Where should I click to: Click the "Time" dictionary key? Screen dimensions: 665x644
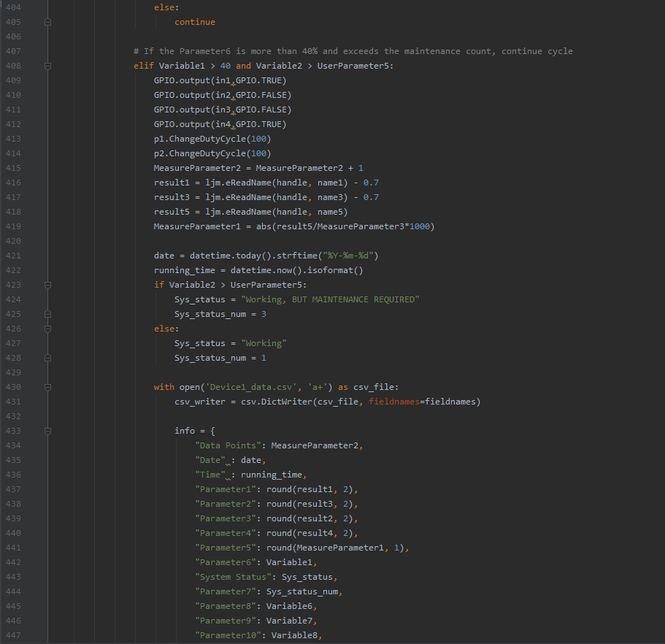tap(210, 475)
